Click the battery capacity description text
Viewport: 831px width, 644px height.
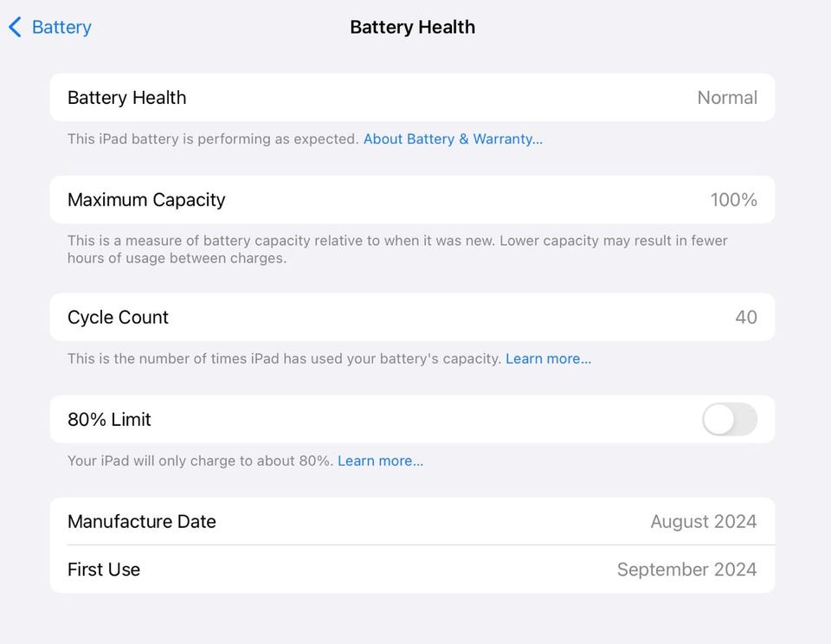396,249
